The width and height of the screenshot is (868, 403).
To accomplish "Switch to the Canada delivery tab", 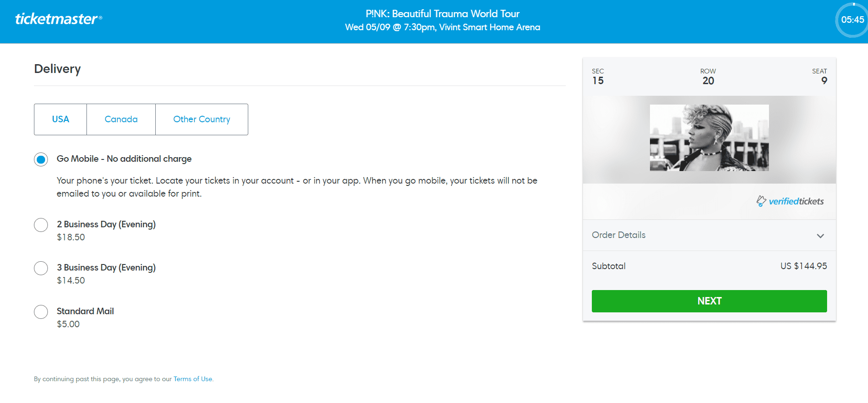I will (x=121, y=119).
